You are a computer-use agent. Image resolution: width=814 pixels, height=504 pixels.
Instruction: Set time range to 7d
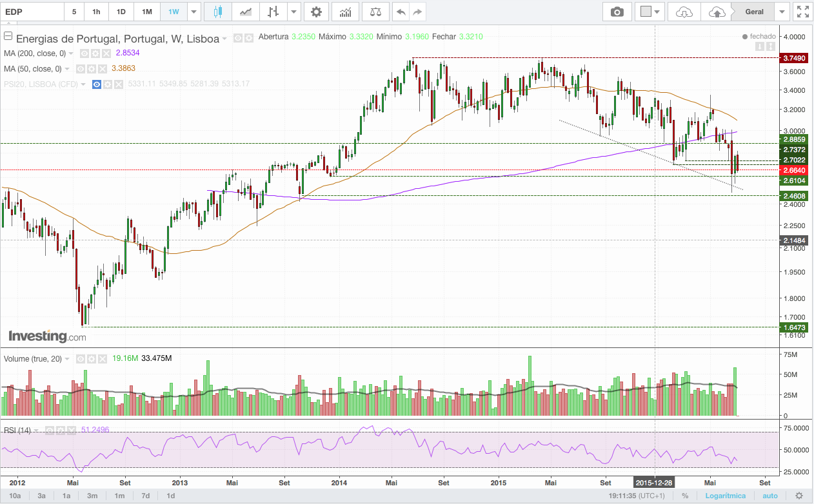pyautogui.click(x=146, y=496)
